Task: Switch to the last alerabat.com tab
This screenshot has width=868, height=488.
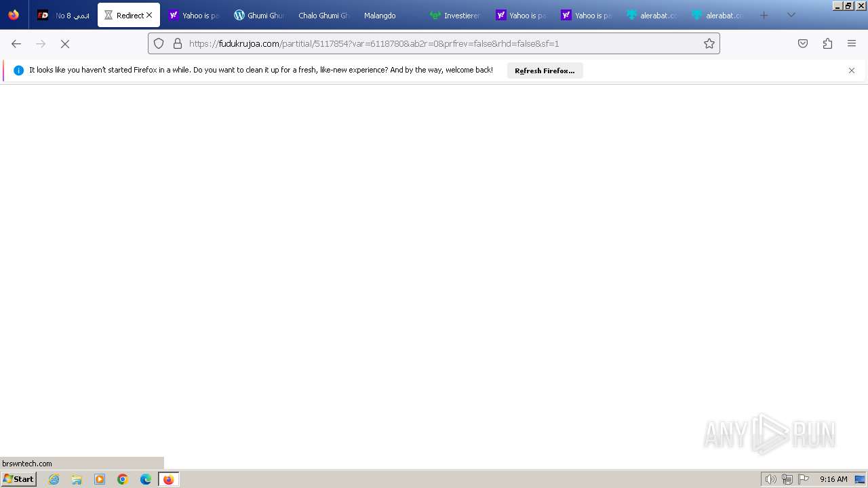Action: [717, 15]
